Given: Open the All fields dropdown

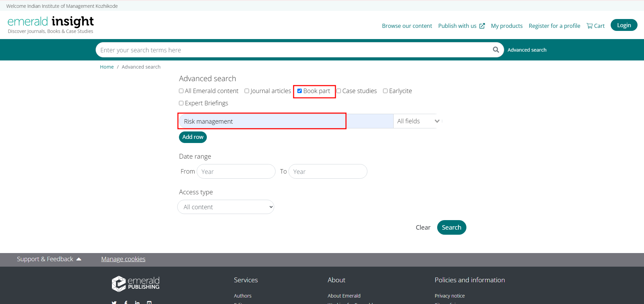Looking at the screenshot, I should coord(418,121).
